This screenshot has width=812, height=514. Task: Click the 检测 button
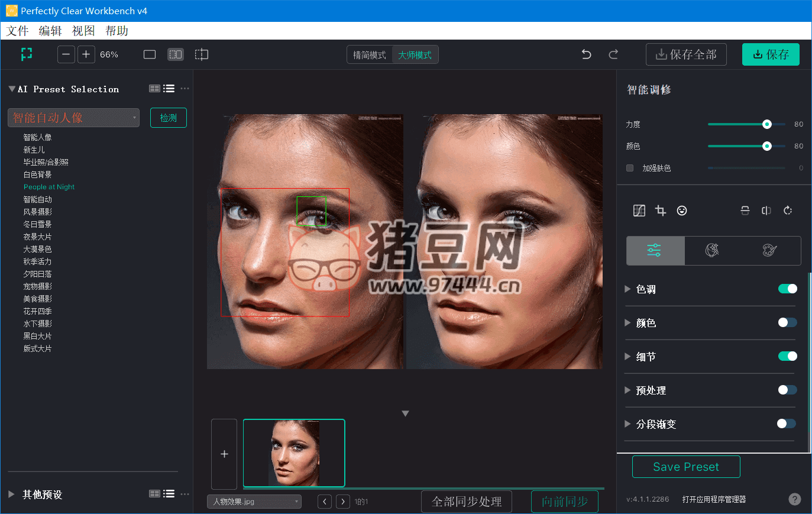[169, 118]
